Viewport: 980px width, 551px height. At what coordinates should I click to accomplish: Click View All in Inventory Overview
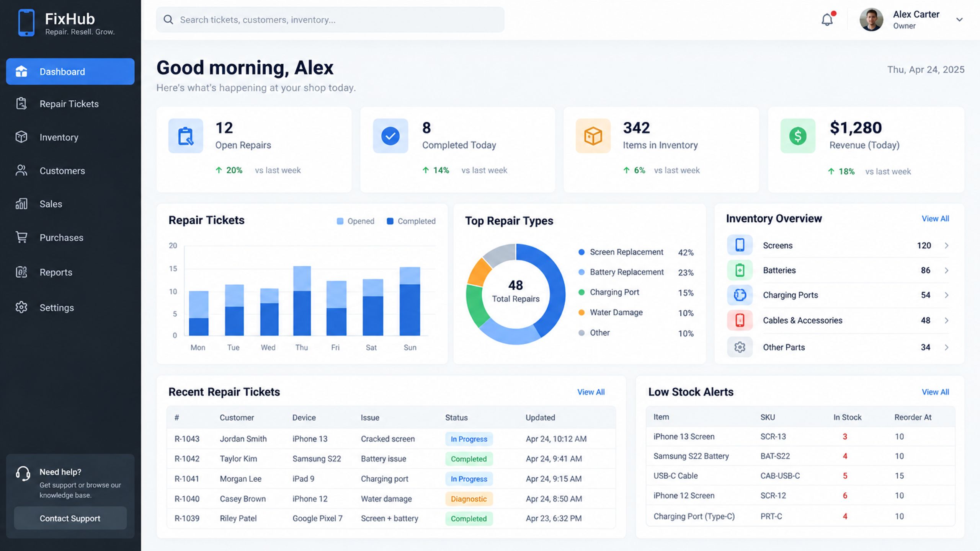pyautogui.click(x=935, y=218)
